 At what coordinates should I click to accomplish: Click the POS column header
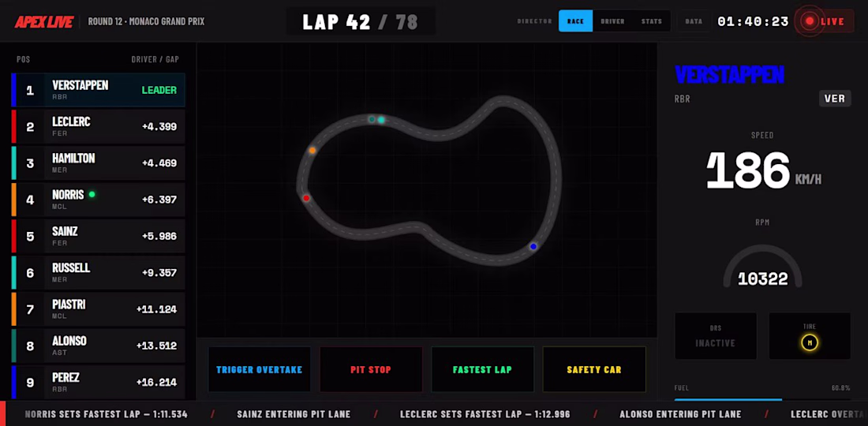(x=23, y=59)
